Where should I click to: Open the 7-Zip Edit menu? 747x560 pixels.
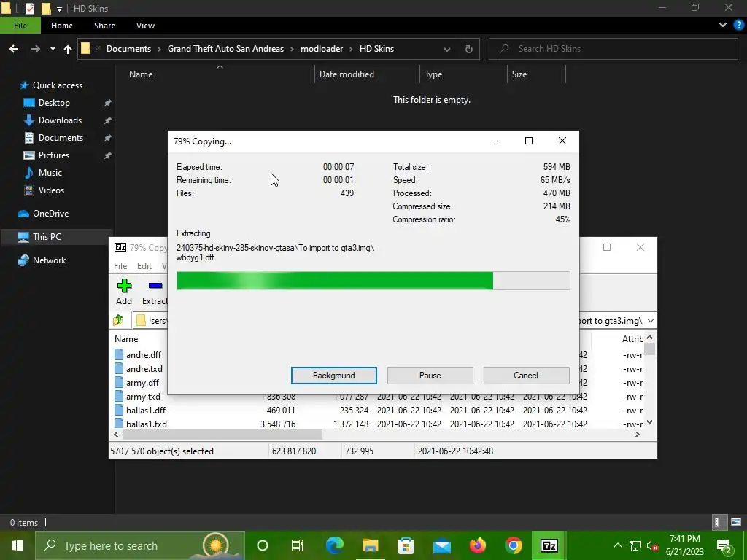click(x=144, y=265)
